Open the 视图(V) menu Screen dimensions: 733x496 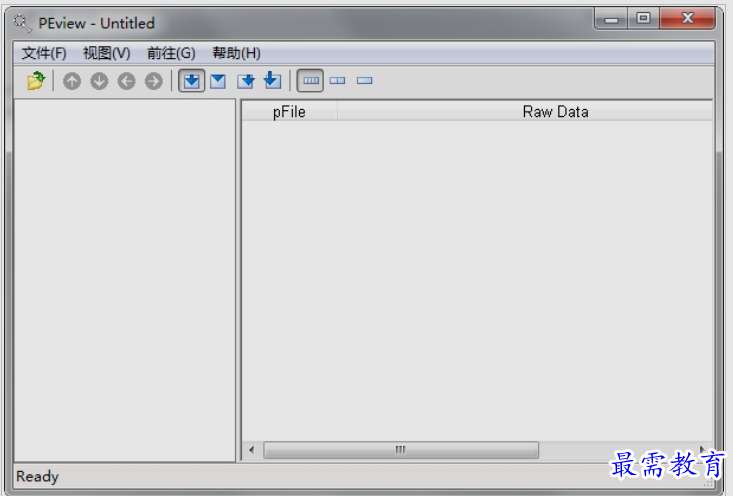pos(106,53)
